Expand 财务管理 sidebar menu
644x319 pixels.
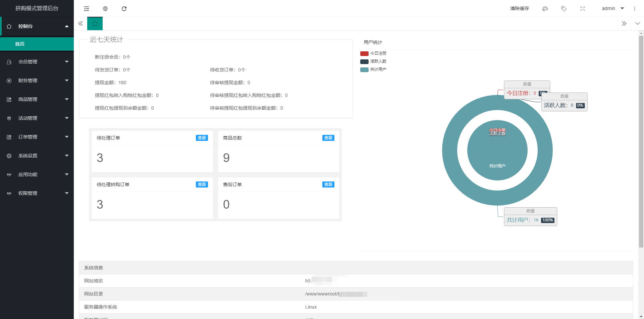[37, 81]
